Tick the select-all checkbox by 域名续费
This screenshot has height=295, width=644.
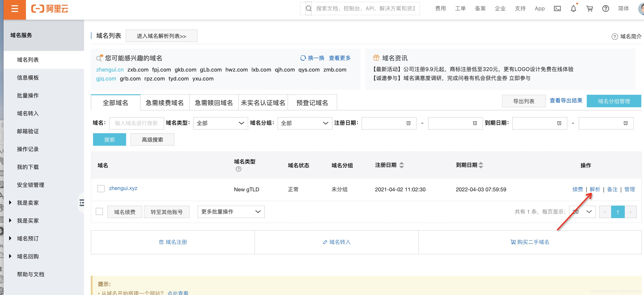(99, 212)
